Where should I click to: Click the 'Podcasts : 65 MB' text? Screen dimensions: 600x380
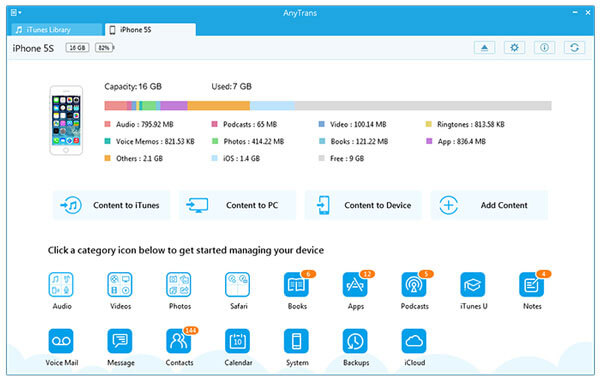click(250, 124)
